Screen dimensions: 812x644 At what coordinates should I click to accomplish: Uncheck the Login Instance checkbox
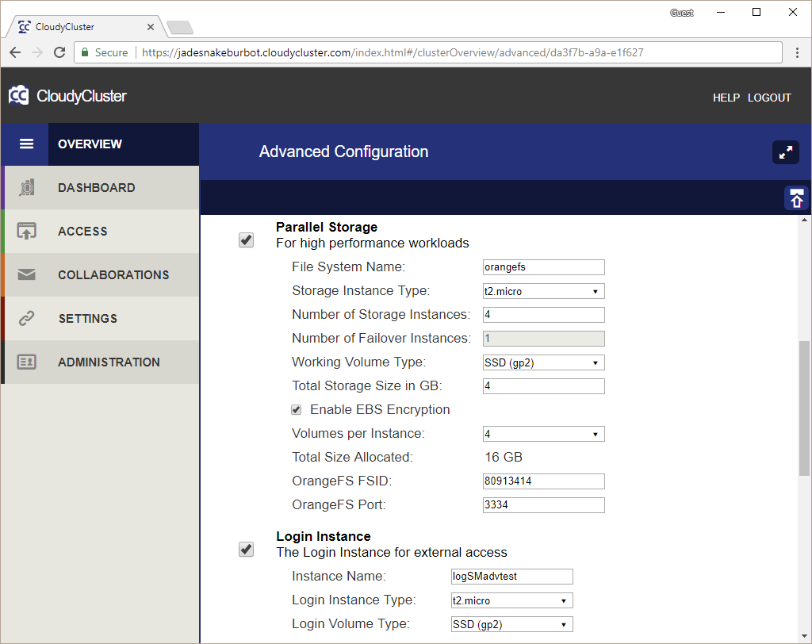[x=246, y=549]
